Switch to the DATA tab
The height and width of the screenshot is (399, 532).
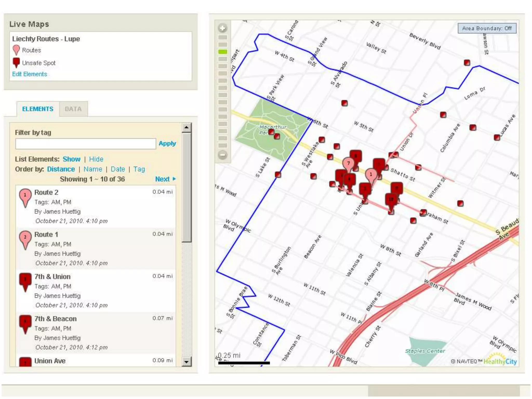[x=73, y=109]
